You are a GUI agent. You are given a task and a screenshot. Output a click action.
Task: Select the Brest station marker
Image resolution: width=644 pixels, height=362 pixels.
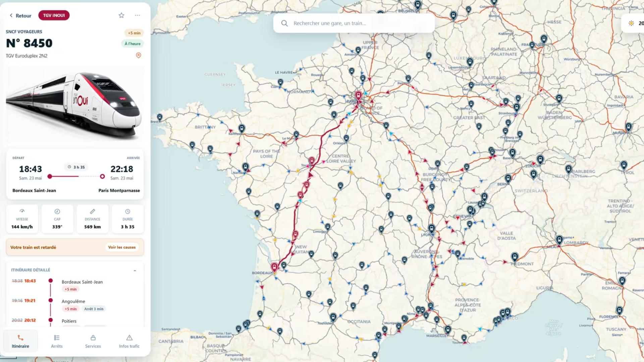[x=160, y=117]
